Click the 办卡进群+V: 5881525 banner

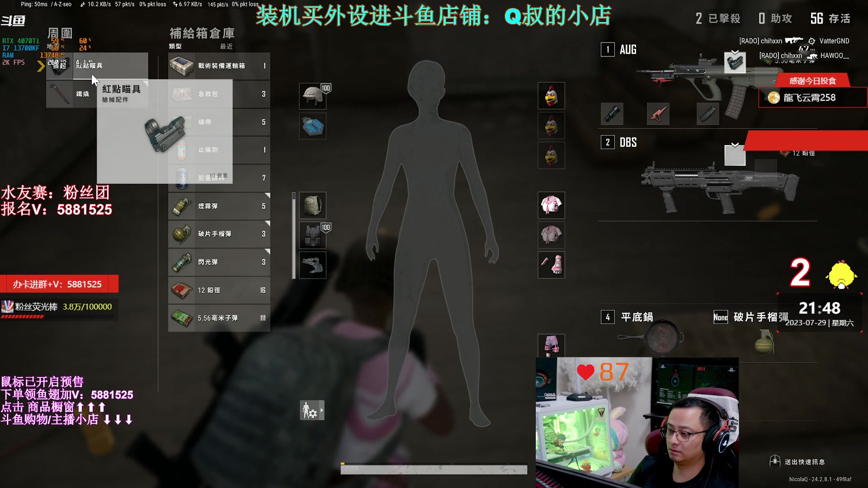point(59,284)
